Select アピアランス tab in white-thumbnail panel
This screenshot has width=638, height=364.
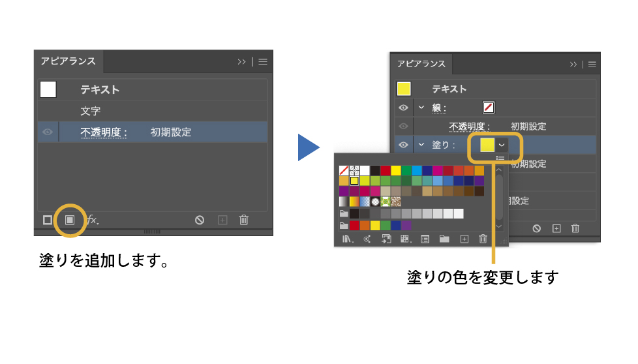(x=68, y=61)
